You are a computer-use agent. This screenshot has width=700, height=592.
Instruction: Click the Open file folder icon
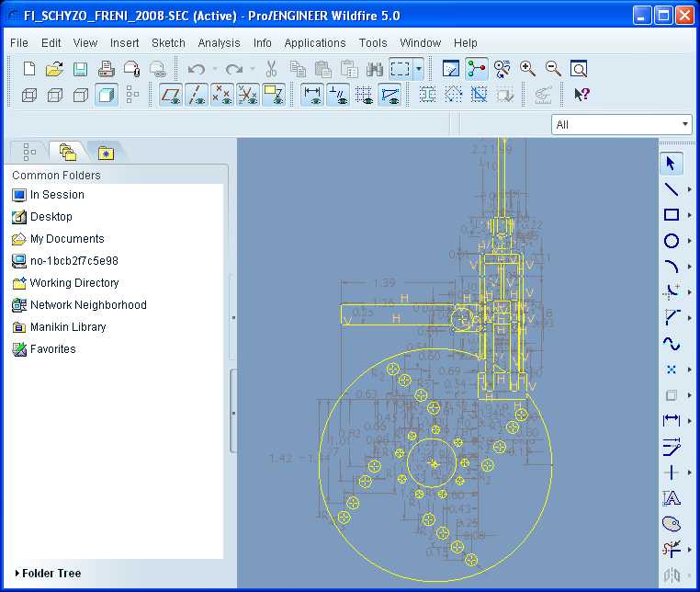click(54, 69)
